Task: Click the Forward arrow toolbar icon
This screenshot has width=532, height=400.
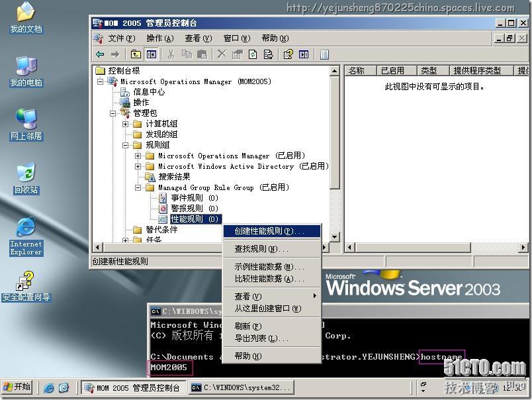Action: click(115, 54)
